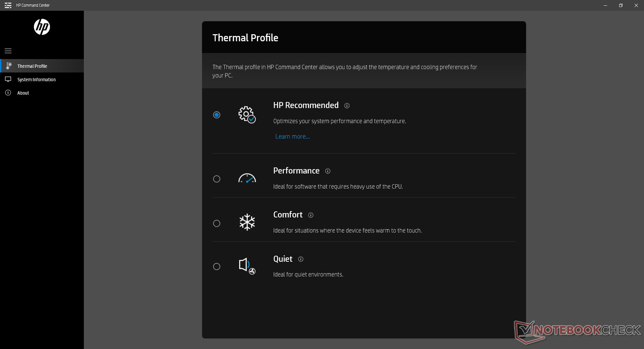The image size is (644, 349).
Task: Show info tooltip next to Quiet
Action: [x=301, y=259]
